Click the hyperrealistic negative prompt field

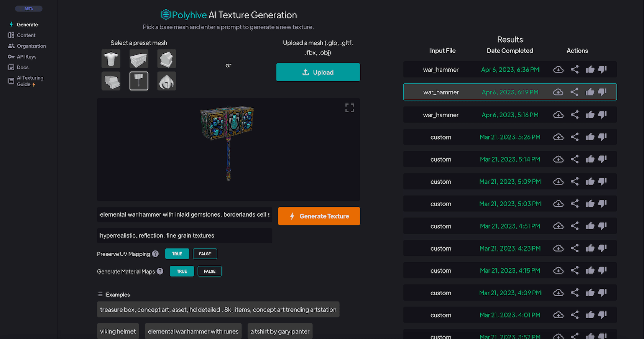(184, 235)
